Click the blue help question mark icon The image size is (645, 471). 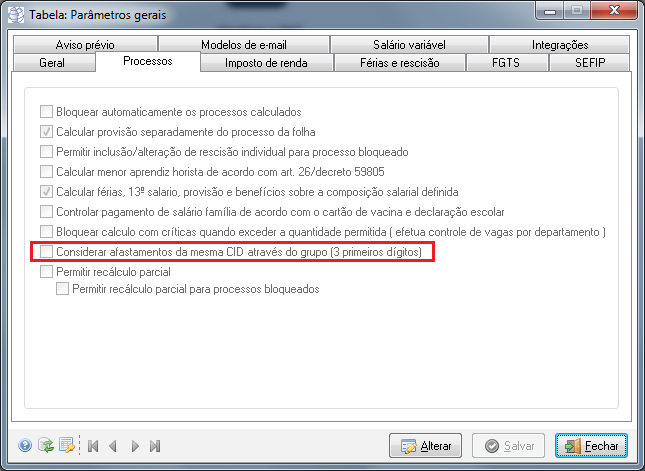[25, 446]
